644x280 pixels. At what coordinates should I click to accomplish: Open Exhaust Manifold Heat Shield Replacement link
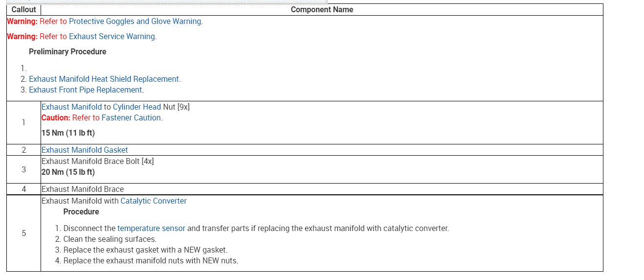(104, 79)
